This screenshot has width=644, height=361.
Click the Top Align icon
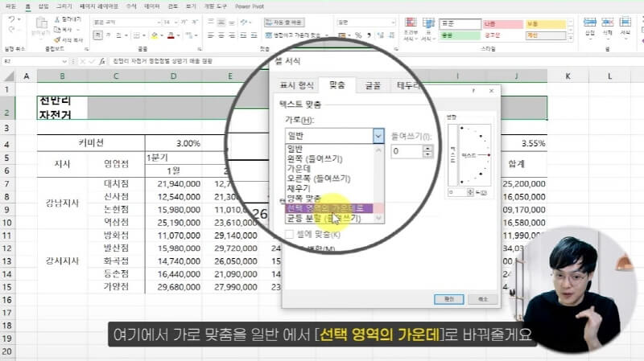point(211,23)
